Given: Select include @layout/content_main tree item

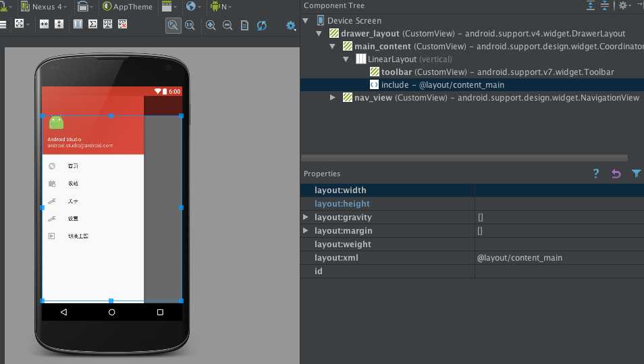Looking at the screenshot, I should coord(437,84).
